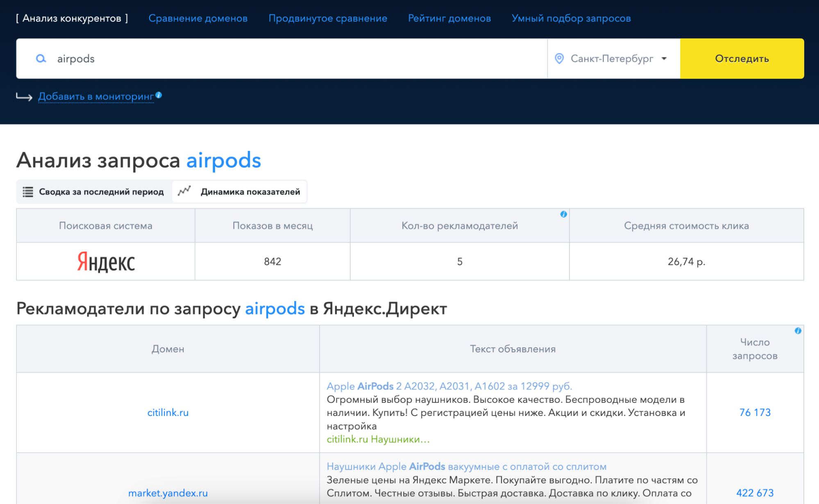Click Средняя стоимость клика column header
The width and height of the screenshot is (819, 504).
[x=687, y=226]
